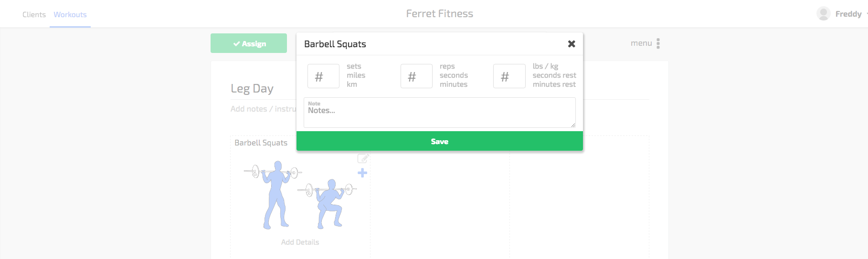Open the Workouts tab
This screenshot has height=259, width=868.
(x=70, y=15)
